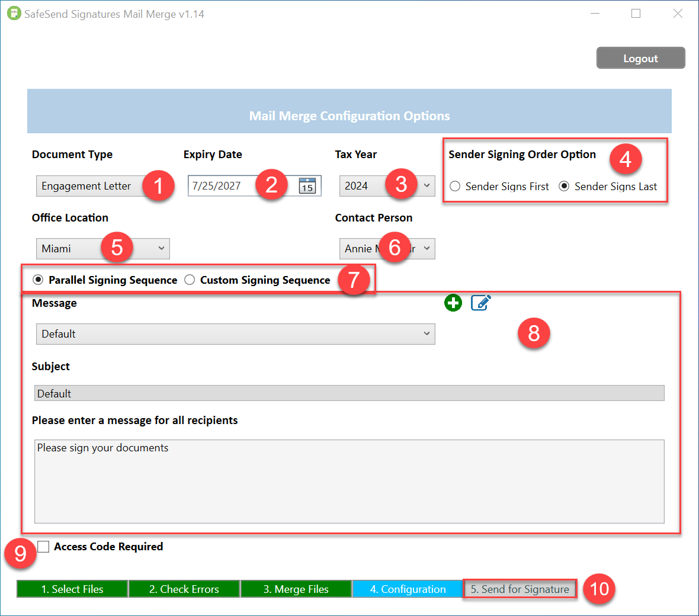
Task: Open the Office Location dropdown
Action: point(103,249)
